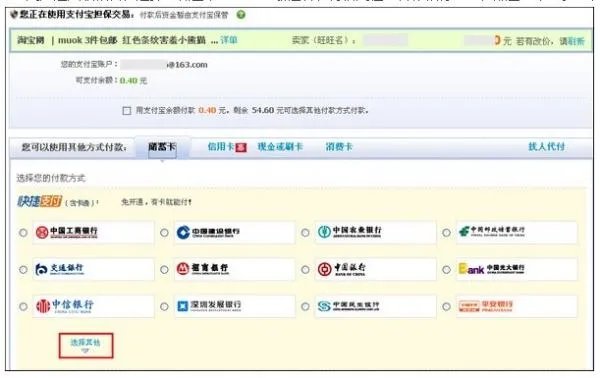Select the 中国工商银行 radio button

coord(23,232)
